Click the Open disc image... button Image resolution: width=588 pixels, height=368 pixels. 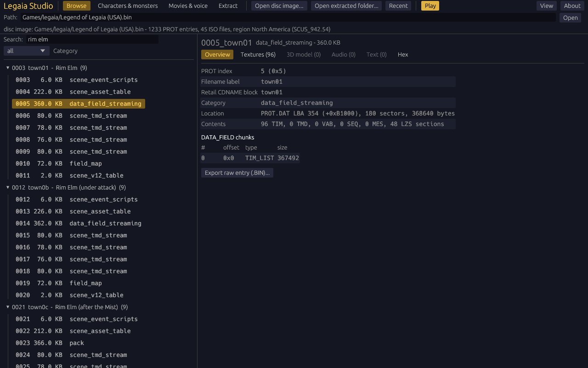click(279, 6)
